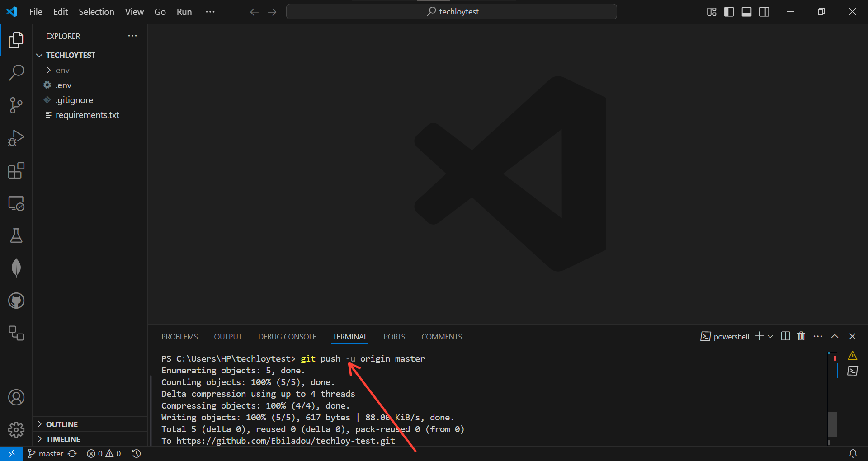Open the DEBUG CONSOLE tab
Screen dimensions: 868x461
pyautogui.click(x=287, y=336)
